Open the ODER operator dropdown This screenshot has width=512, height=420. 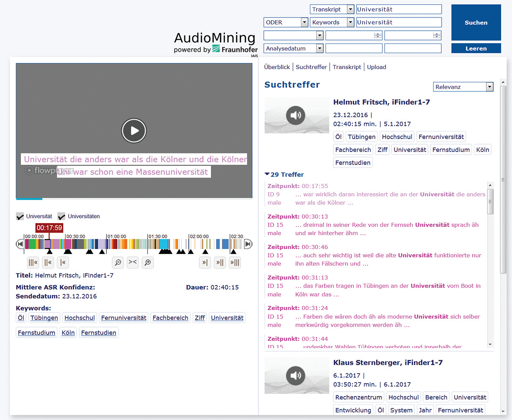pos(305,23)
